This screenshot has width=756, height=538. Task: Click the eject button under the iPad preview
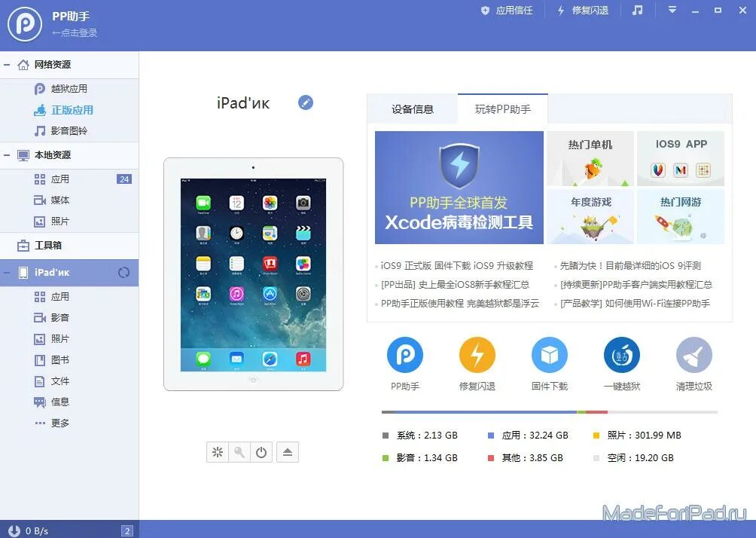tap(288, 452)
